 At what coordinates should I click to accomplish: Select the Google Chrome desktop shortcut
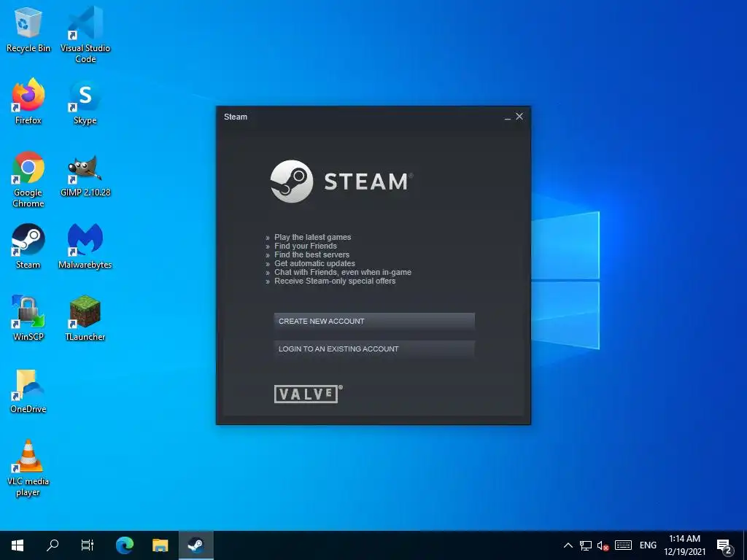pyautogui.click(x=28, y=179)
